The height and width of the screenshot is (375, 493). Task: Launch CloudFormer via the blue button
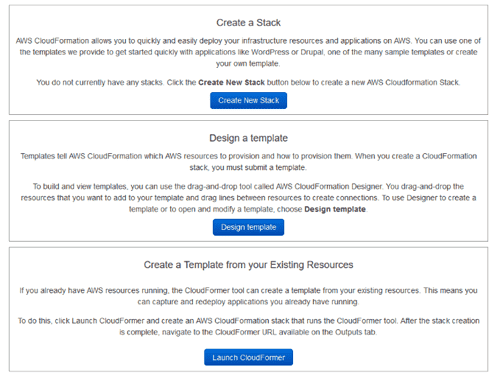(x=248, y=357)
